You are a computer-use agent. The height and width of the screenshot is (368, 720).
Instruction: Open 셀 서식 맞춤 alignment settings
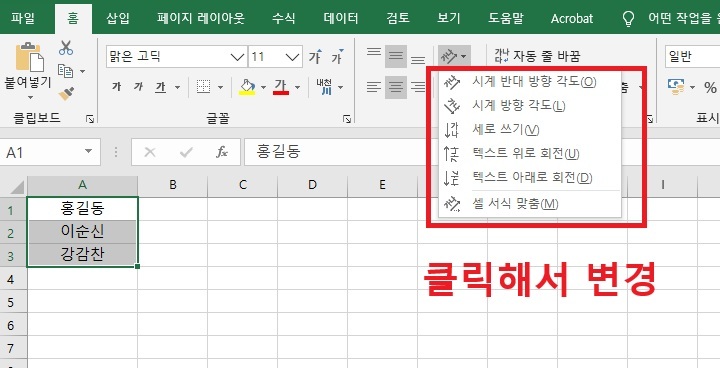(x=530, y=204)
